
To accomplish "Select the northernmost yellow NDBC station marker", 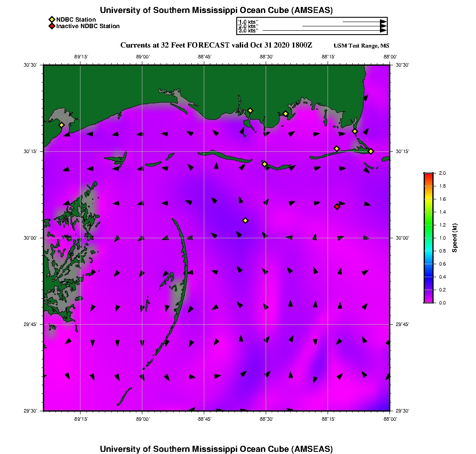I will point(250,110).
